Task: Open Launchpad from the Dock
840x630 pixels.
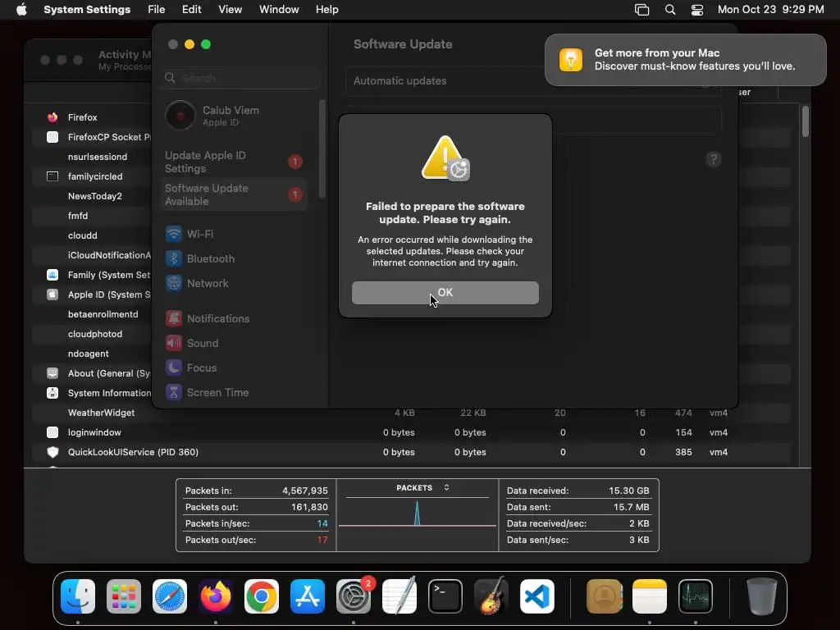Action: pyautogui.click(x=124, y=596)
